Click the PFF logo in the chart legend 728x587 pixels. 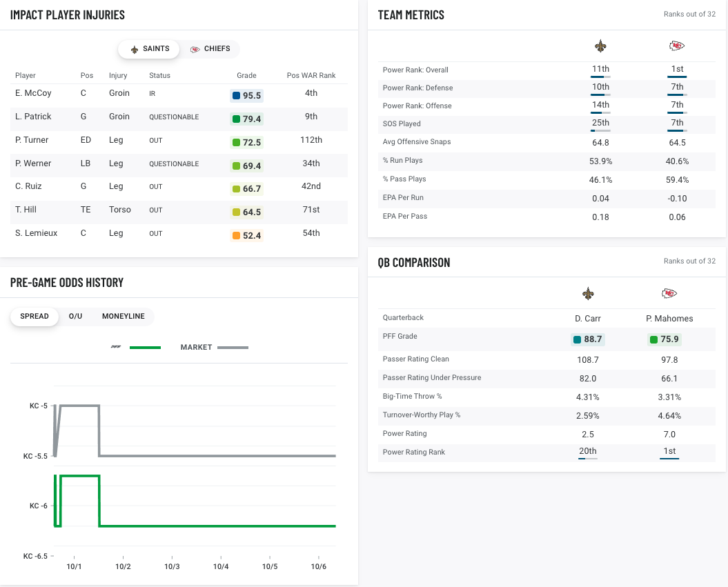(x=116, y=348)
